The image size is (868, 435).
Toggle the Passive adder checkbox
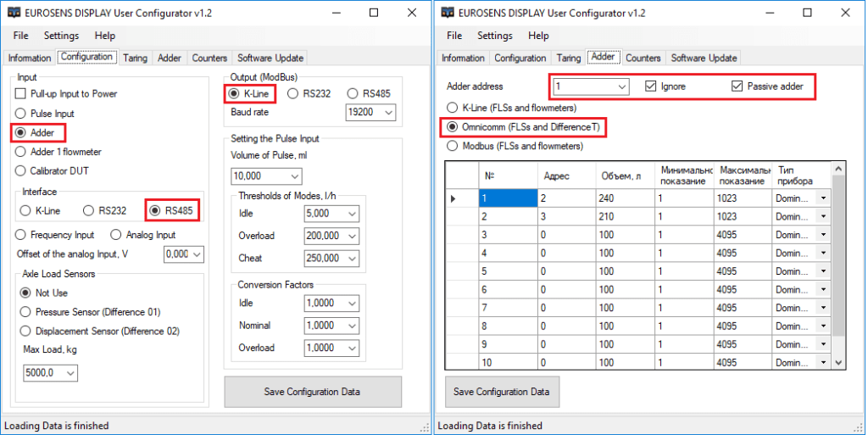coord(737,86)
